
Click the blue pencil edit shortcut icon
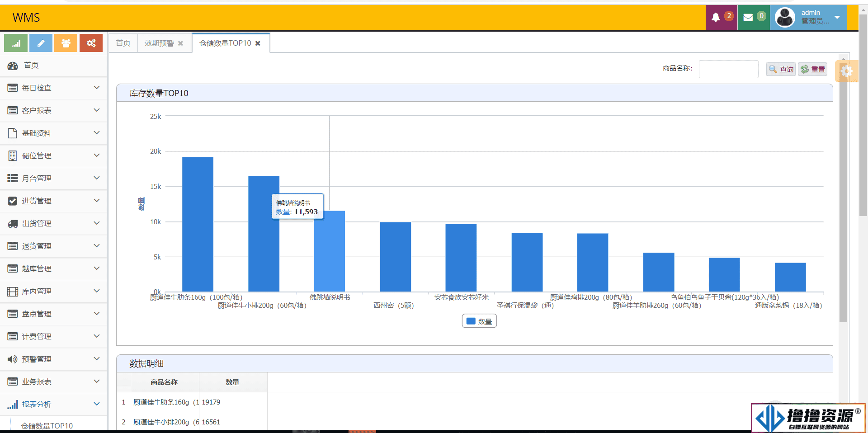point(41,43)
